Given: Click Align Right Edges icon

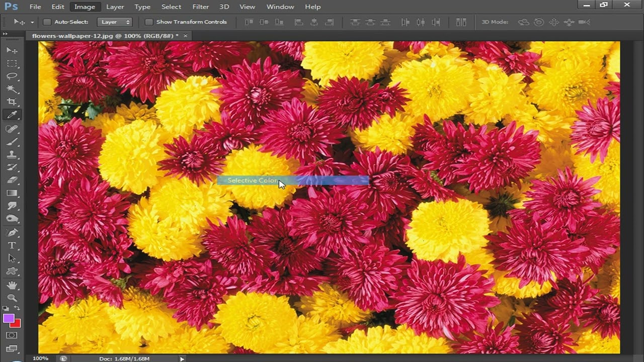Looking at the screenshot, I should click(x=329, y=22).
